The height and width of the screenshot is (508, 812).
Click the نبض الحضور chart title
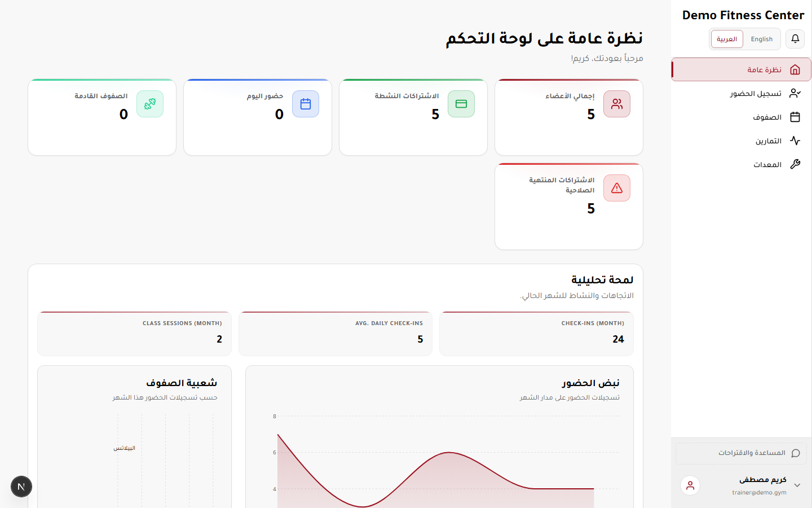pyautogui.click(x=590, y=383)
